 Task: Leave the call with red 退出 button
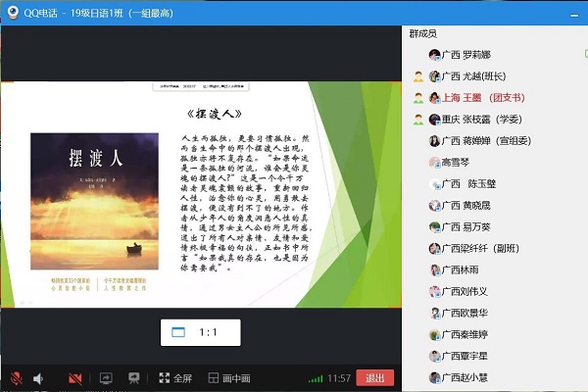(375, 377)
